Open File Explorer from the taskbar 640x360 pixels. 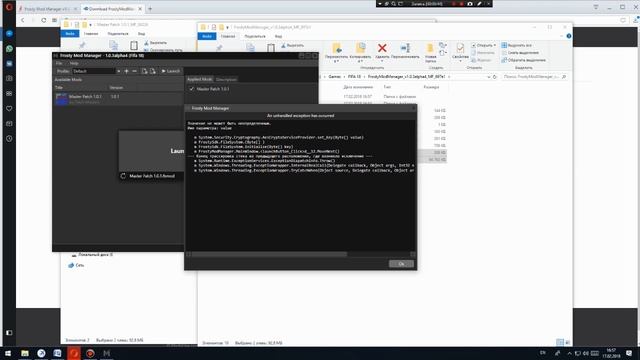point(25,353)
